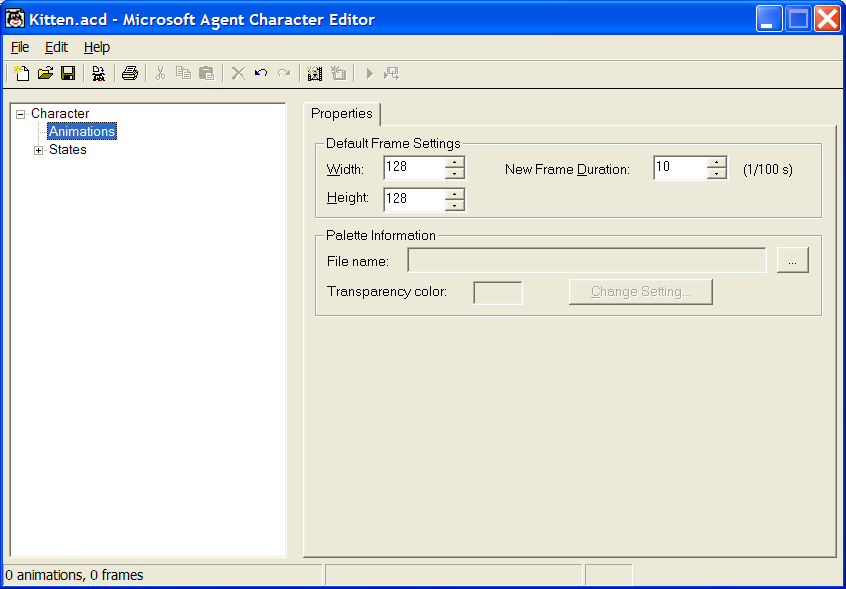846x589 pixels.
Task: Click inside the Width input field
Action: [414, 168]
